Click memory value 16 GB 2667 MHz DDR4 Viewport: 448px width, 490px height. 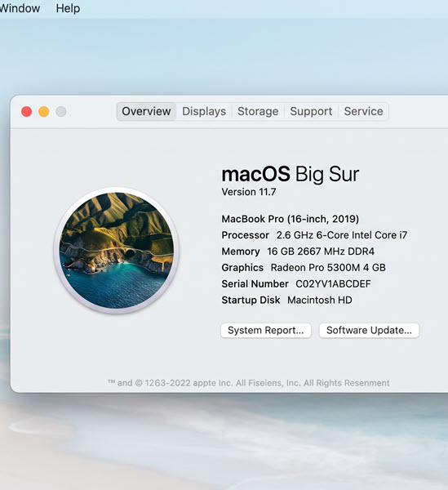tap(321, 252)
